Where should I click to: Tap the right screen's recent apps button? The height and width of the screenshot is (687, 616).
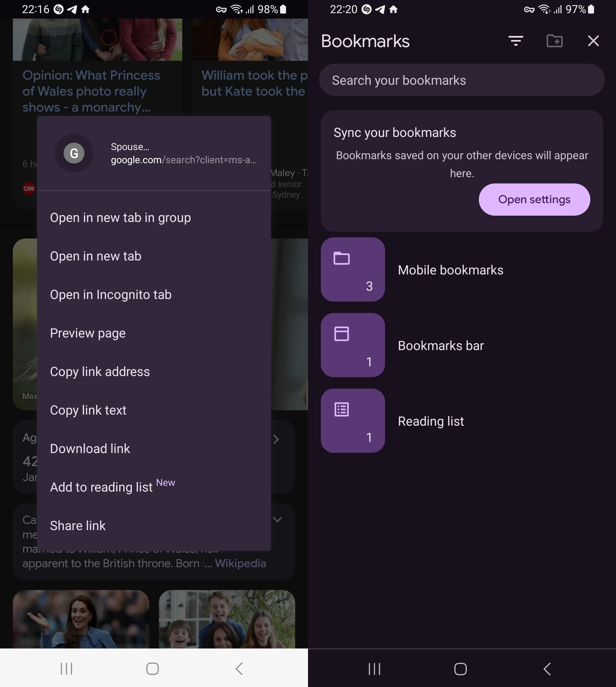pyautogui.click(x=374, y=669)
